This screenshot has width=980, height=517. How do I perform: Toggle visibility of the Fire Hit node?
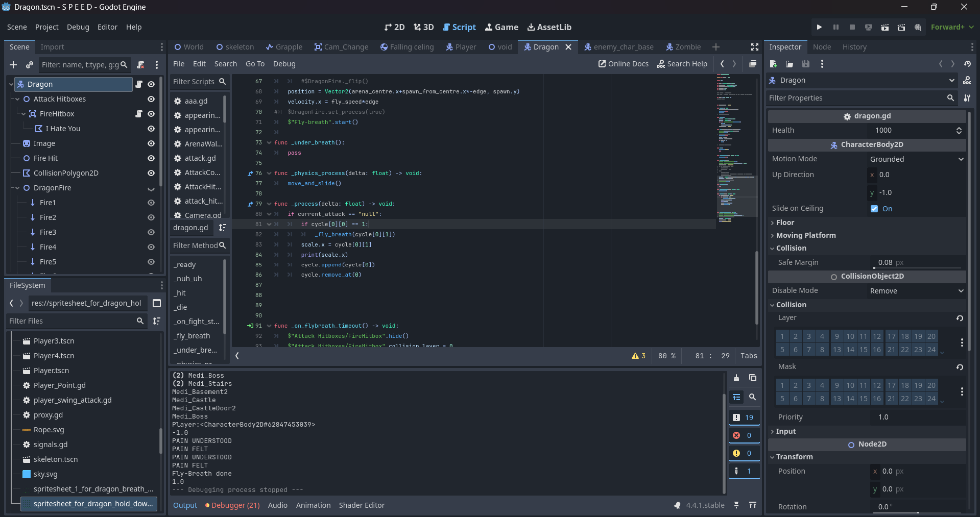tap(151, 158)
